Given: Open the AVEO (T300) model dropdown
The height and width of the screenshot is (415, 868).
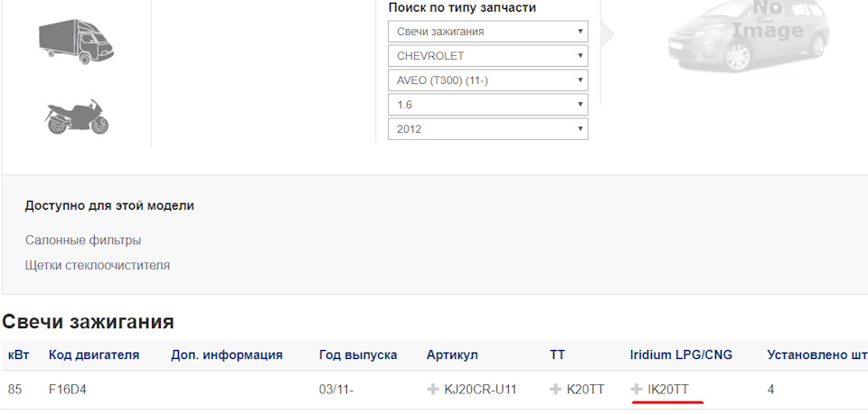Looking at the screenshot, I should click(x=487, y=80).
